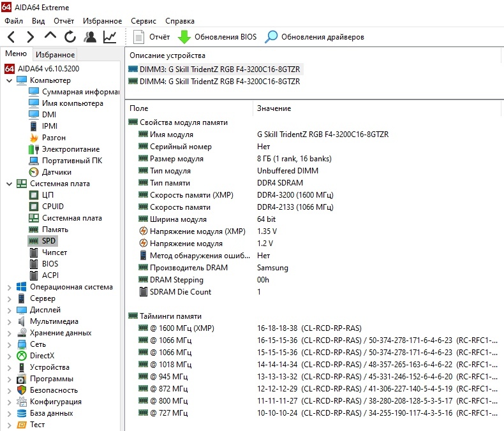This screenshot has width=504, height=431.
Task: Click the IPMI server icon
Action: [x=34, y=126]
